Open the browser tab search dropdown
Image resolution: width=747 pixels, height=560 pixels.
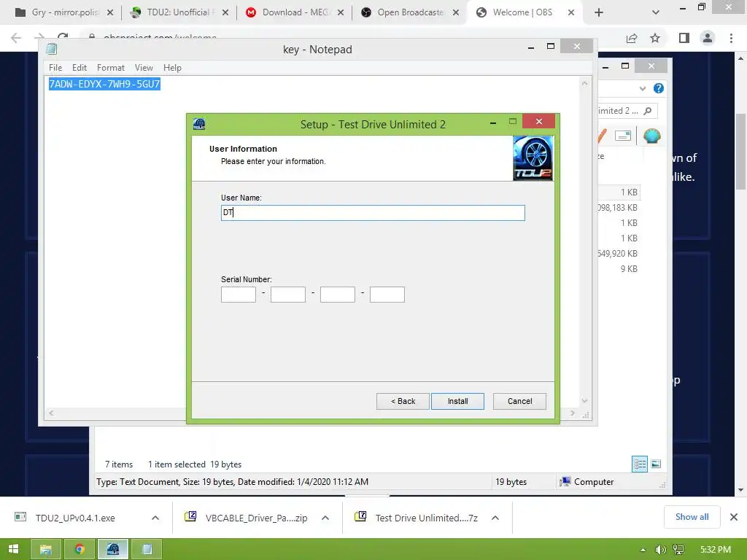(x=656, y=12)
